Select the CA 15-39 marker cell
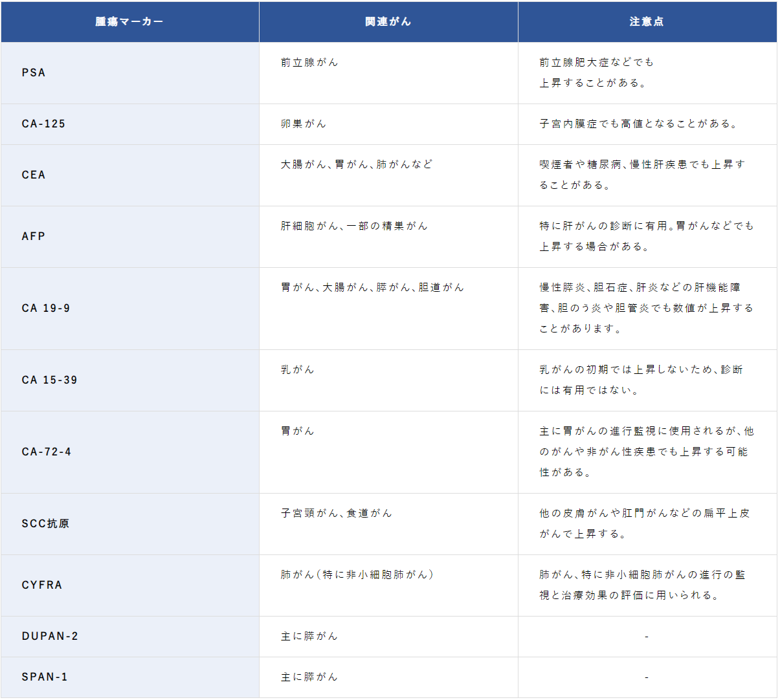The image size is (780, 700). [x=50, y=380]
